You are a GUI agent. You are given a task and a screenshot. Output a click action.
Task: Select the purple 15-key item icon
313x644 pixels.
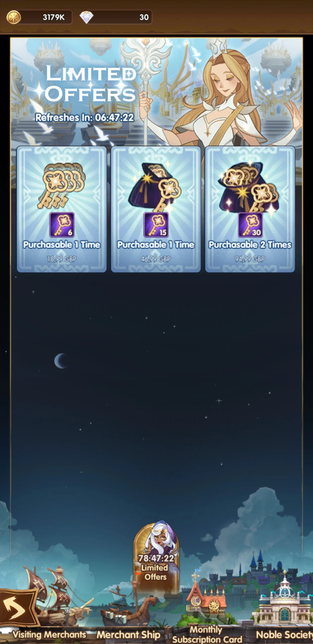[x=156, y=225]
